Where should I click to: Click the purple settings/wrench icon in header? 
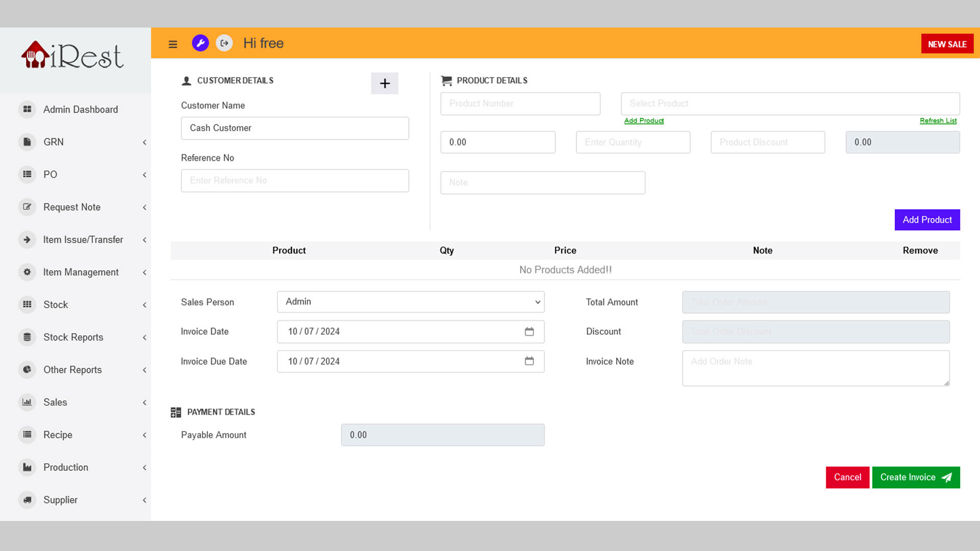[200, 43]
